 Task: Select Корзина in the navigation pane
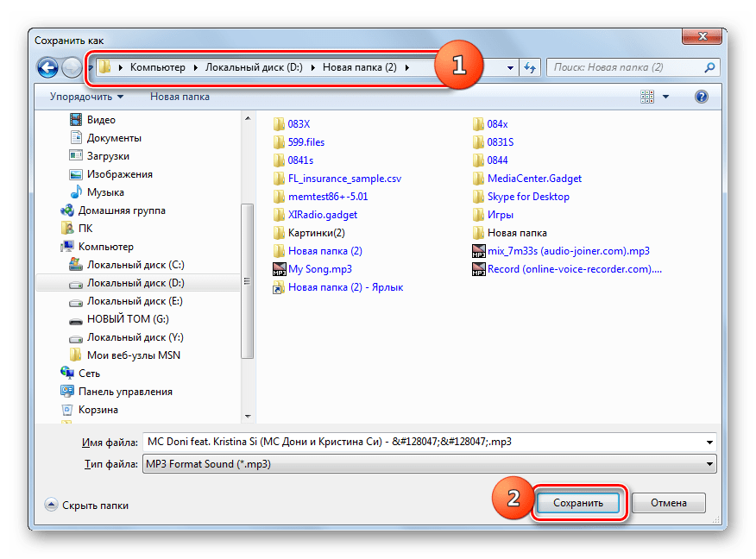pos(98,410)
